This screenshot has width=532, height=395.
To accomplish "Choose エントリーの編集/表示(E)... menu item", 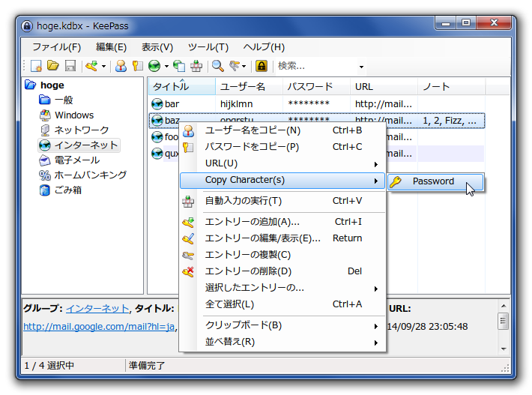I will (x=282, y=238).
